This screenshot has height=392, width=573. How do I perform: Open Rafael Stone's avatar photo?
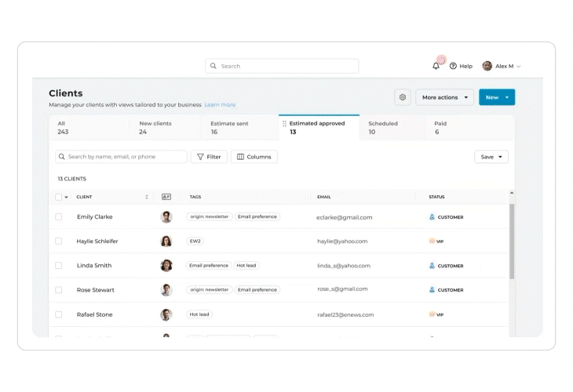(x=166, y=314)
